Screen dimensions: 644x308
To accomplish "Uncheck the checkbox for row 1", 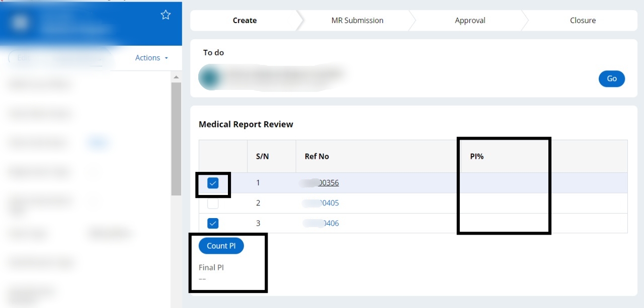I will coord(213,182).
